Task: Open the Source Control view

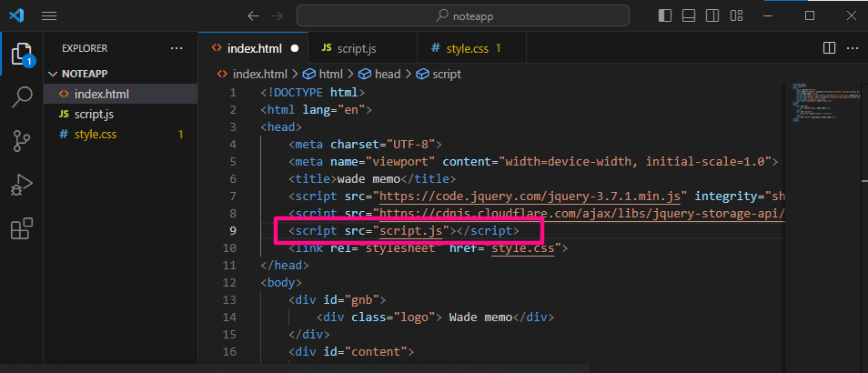Action: coord(22,141)
